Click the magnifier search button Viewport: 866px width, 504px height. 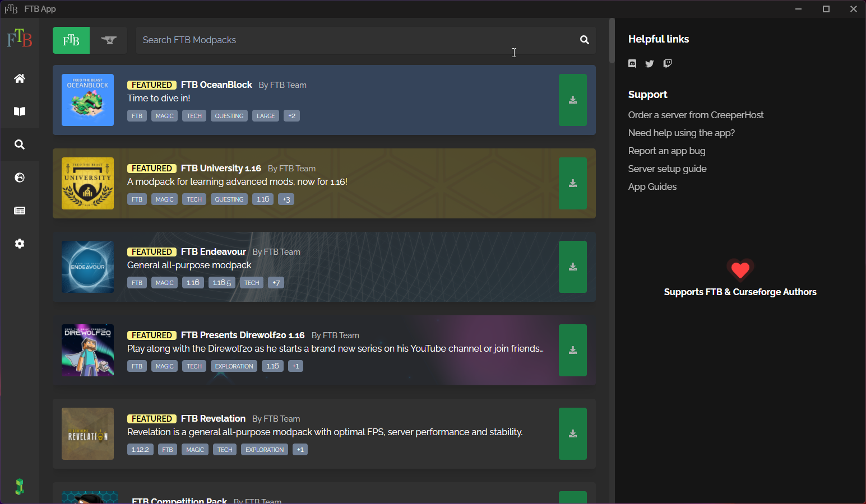pyautogui.click(x=585, y=40)
